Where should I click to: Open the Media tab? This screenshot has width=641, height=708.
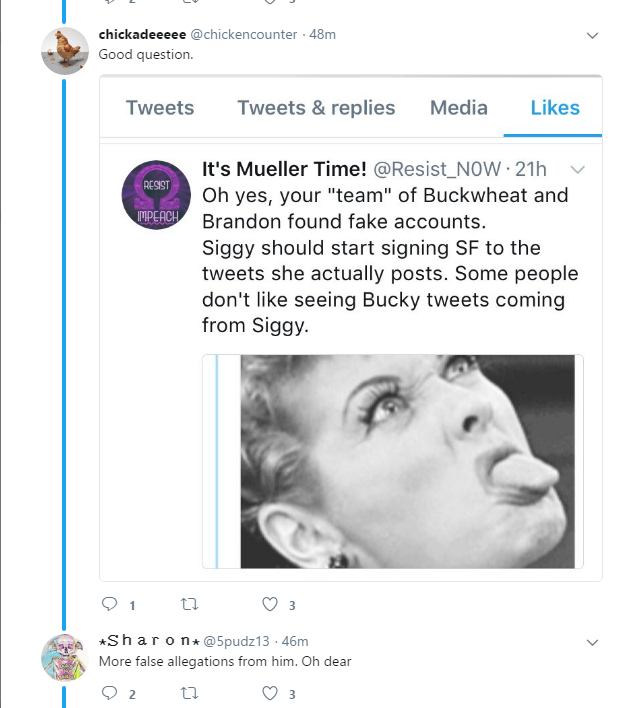coord(459,108)
